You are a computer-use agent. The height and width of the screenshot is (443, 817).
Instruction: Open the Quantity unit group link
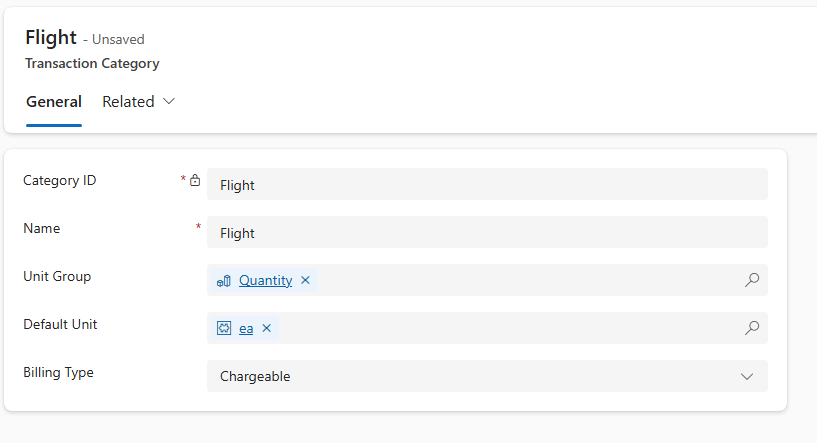tap(265, 281)
